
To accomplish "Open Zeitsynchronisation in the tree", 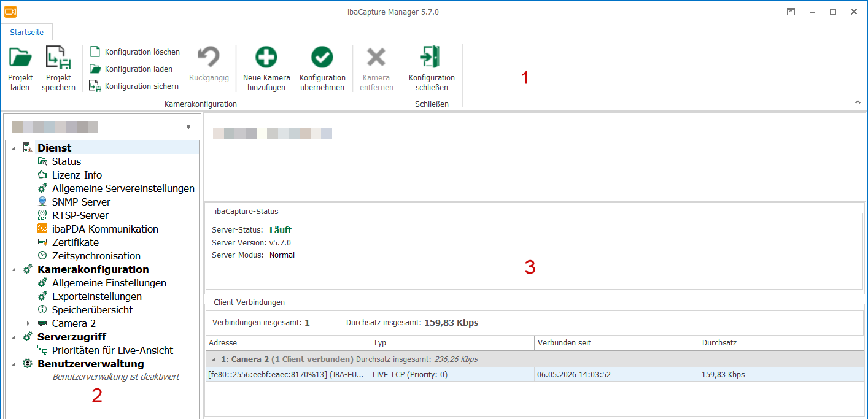I will pos(96,256).
